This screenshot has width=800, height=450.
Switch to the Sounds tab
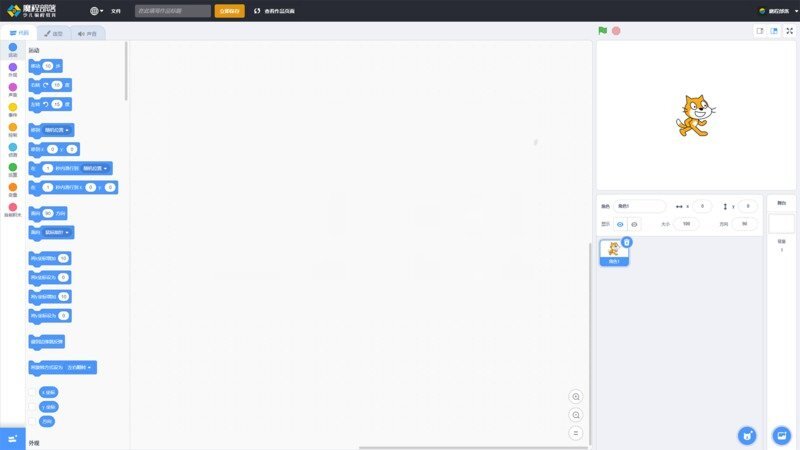click(x=88, y=33)
